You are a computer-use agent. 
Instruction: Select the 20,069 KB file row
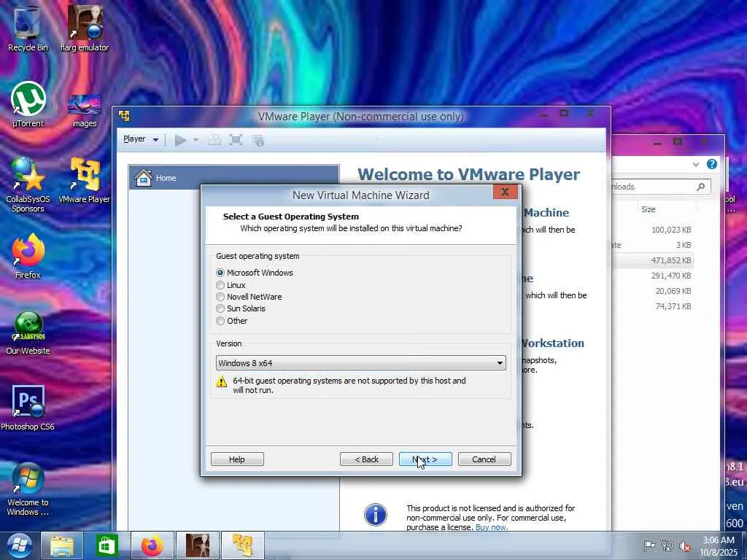(653, 290)
